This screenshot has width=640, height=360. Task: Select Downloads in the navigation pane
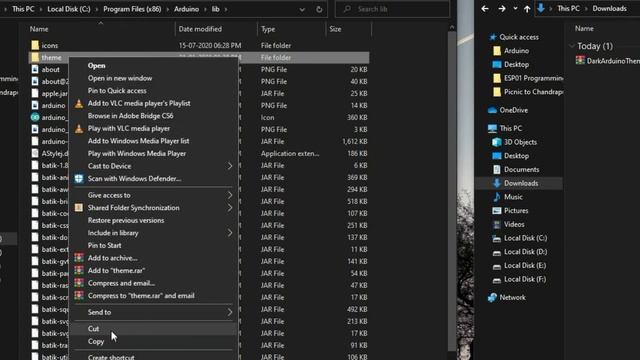point(521,183)
